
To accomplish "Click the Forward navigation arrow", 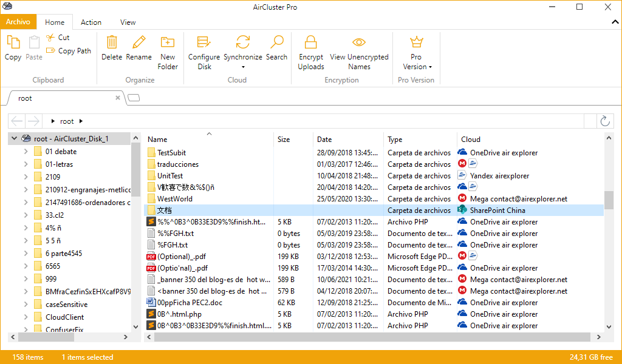I will tap(33, 121).
